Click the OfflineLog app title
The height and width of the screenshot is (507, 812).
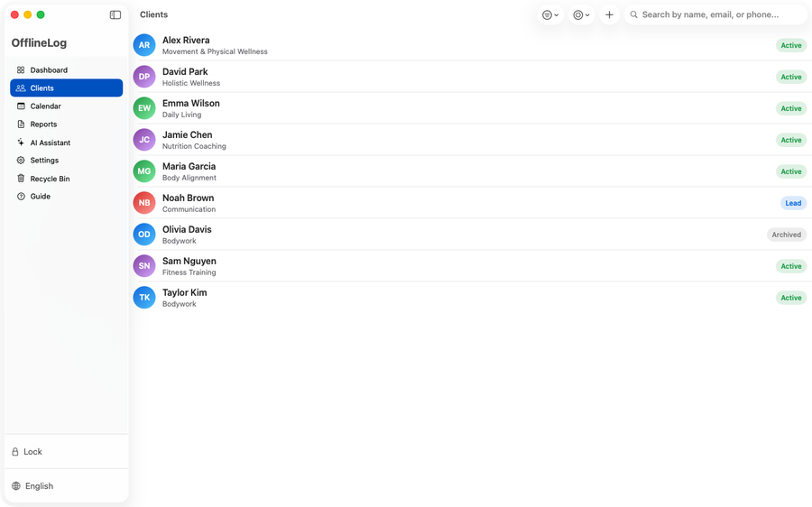coord(40,43)
